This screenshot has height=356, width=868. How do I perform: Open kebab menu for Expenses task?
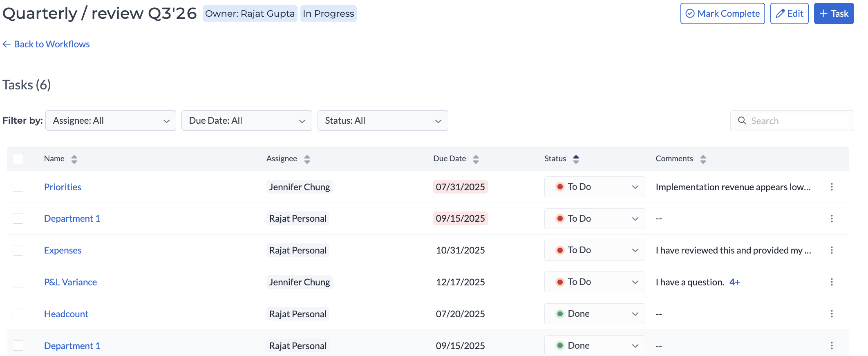pyautogui.click(x=832, y=250)
